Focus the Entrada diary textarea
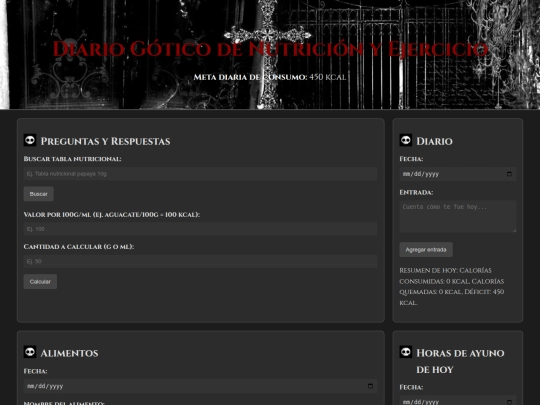This screenshot has width=540, height=405. [458, 217]
